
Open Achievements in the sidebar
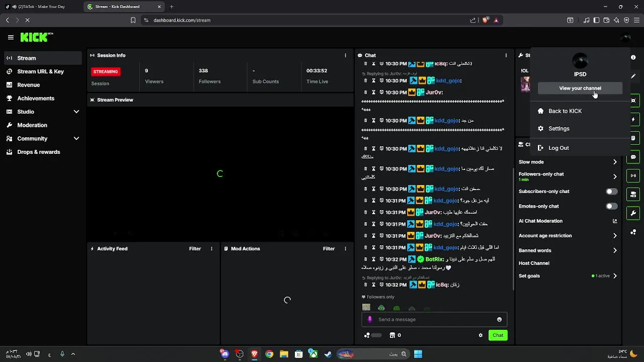point(43,98)
